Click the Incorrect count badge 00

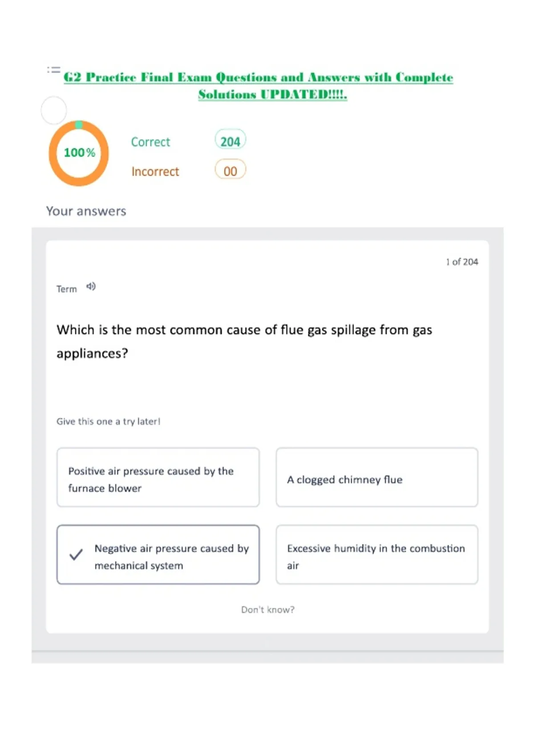(x=230, y=170)
